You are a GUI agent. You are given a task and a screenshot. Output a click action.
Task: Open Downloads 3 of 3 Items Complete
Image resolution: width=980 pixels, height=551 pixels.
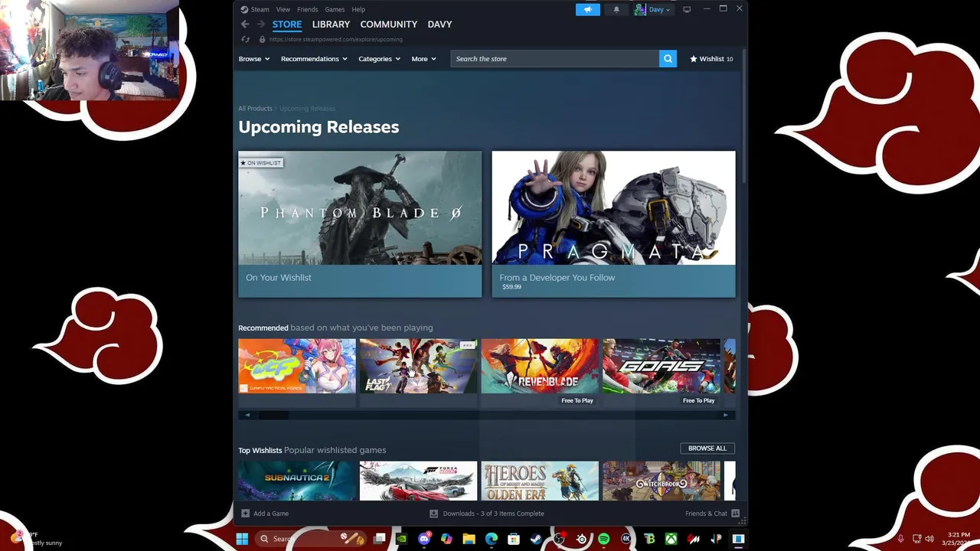(x=493, y=514)
